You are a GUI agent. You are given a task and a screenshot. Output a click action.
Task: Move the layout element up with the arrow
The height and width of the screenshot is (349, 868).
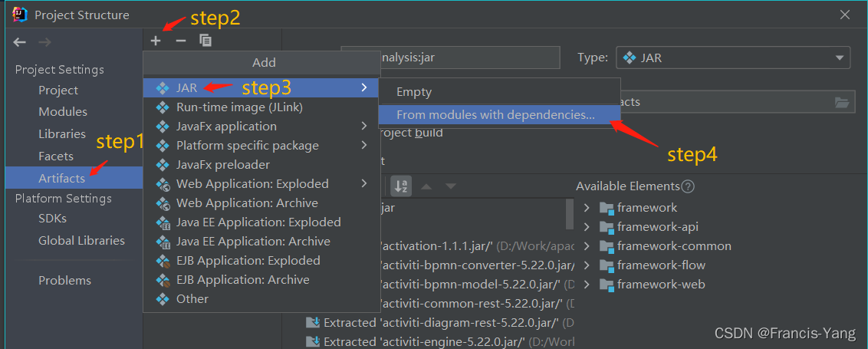426,186
